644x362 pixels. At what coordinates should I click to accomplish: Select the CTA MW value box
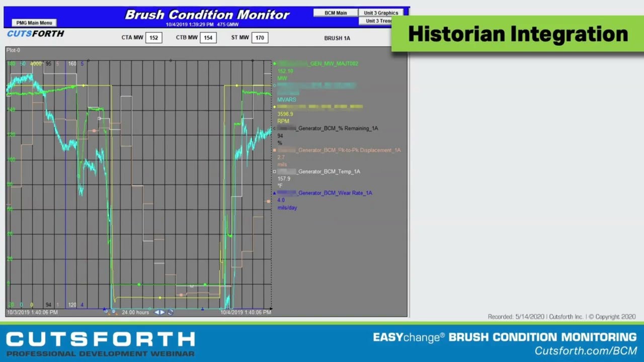(153, 38)
